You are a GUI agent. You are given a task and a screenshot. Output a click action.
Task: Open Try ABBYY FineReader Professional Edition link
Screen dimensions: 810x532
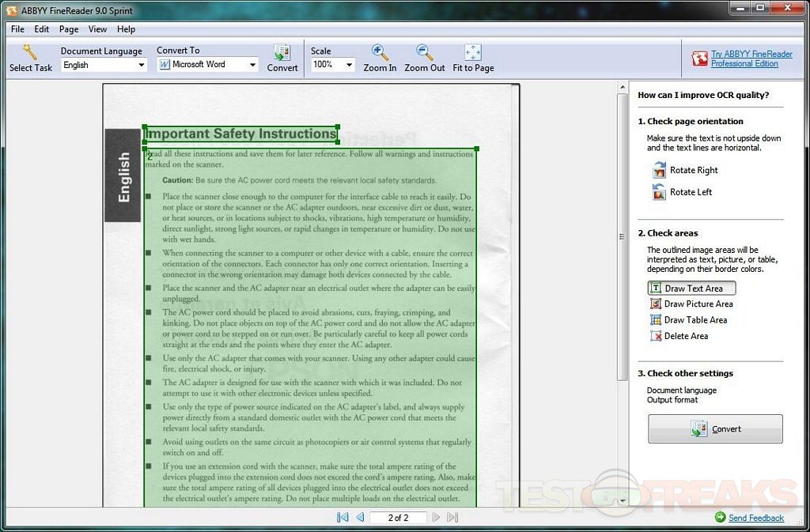tap(751, 58)
